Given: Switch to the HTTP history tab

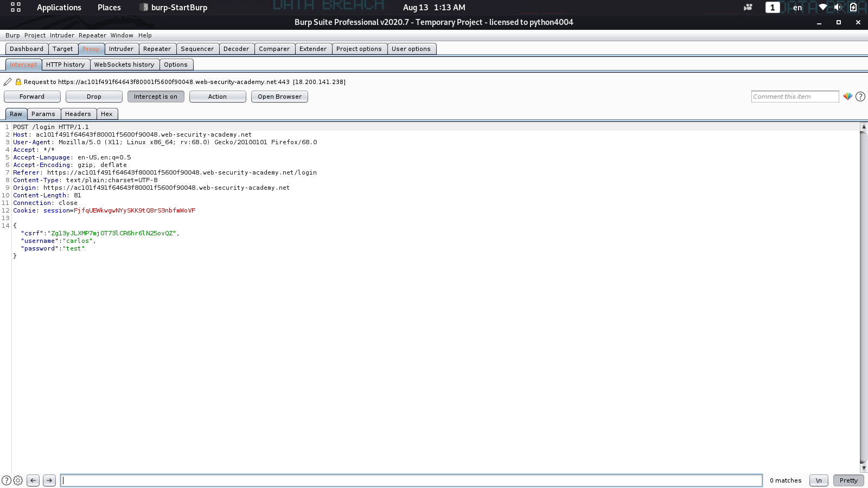Looking at the screenshot, I should coord(66,65).
